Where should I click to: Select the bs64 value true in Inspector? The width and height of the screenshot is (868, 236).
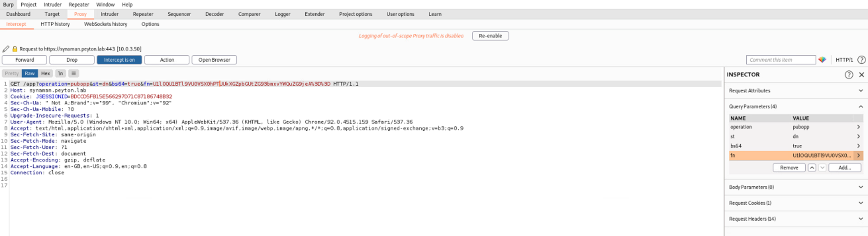click(797, 146)
